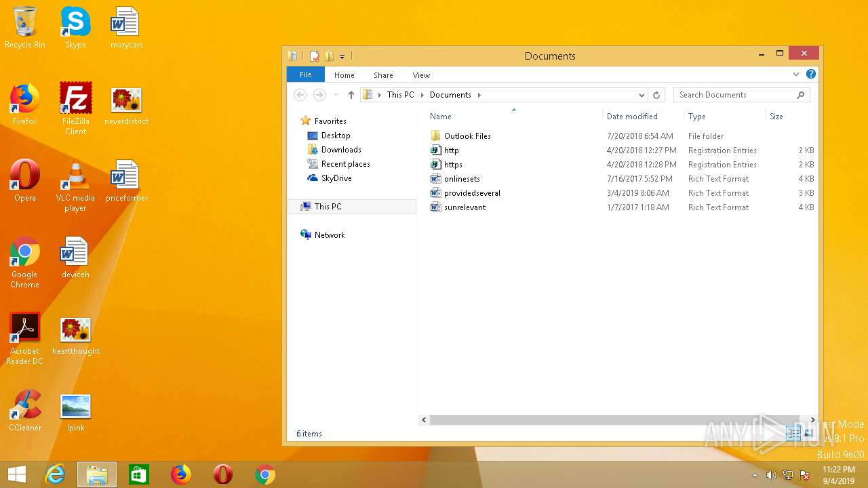
Task: Click the volume speaker tray icon
Action: click(771, 475)
